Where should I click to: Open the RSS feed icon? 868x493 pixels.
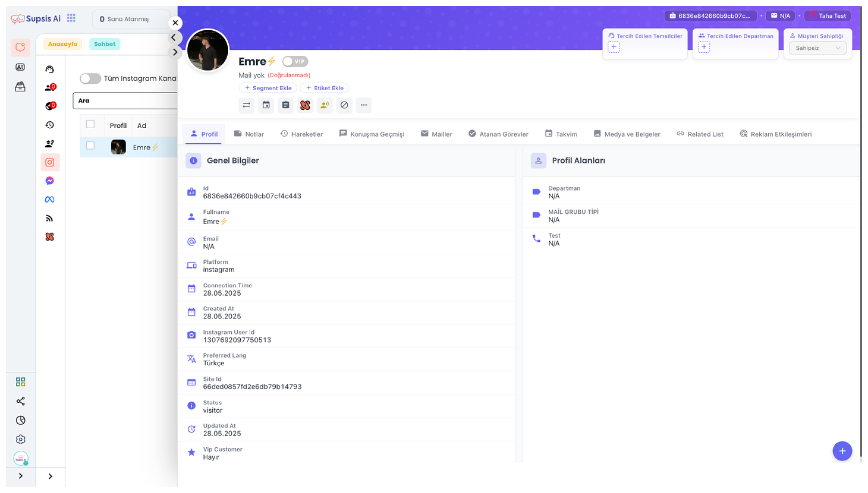coord(50,218)
